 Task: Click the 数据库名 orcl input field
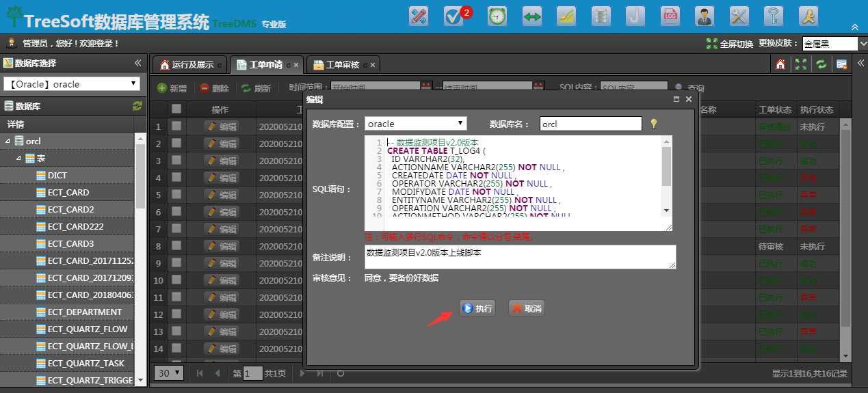(x=591, y=124)
